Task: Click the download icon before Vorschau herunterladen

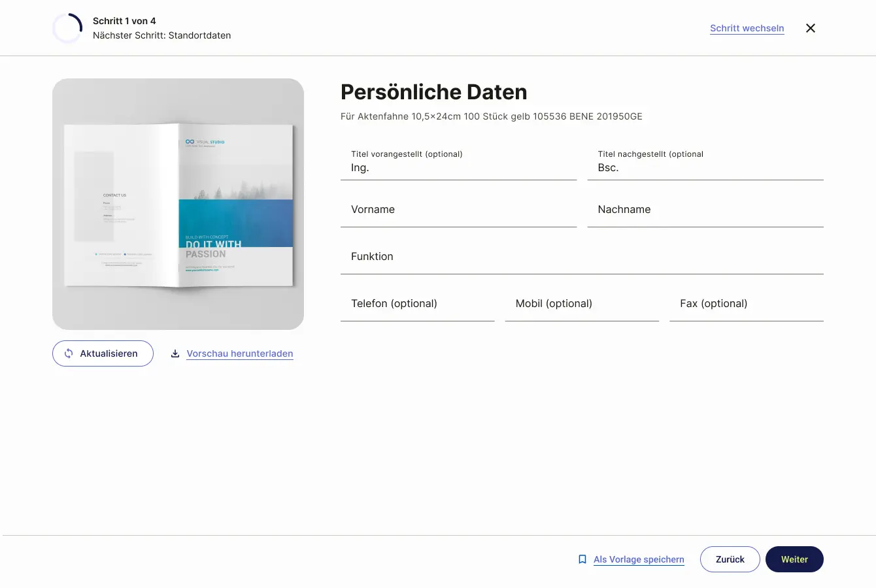Action: [x=175, y=353]
